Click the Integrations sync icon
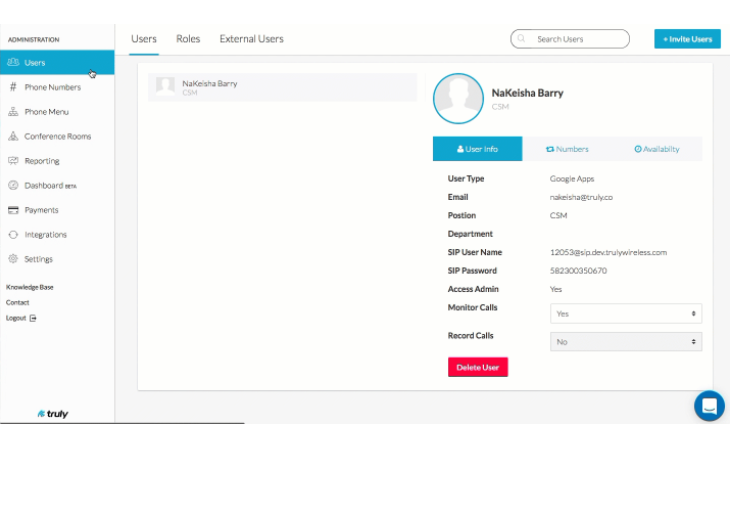The width and height of the screenshot is (733, 516). click(x=13, y=235)
